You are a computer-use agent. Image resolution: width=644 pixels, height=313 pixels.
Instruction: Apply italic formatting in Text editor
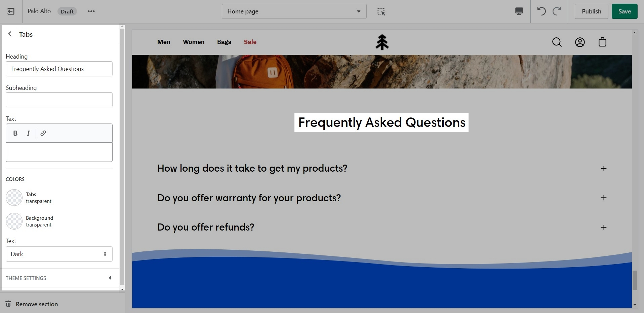28,133
